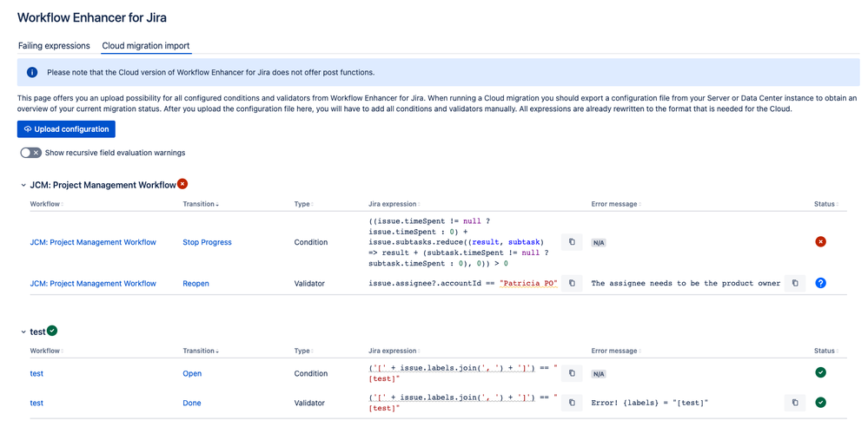
Task: Click the green check icon beside test heading
Action: click(52, 331)
